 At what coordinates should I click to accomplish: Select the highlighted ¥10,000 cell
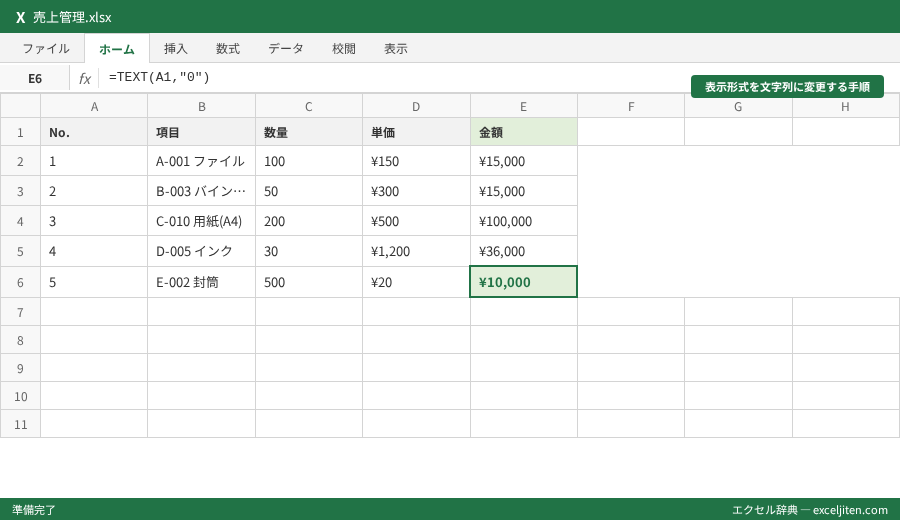coord(523,282)
